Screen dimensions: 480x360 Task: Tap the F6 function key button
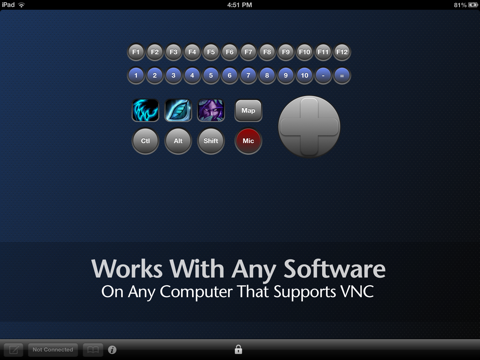point(229,52)
